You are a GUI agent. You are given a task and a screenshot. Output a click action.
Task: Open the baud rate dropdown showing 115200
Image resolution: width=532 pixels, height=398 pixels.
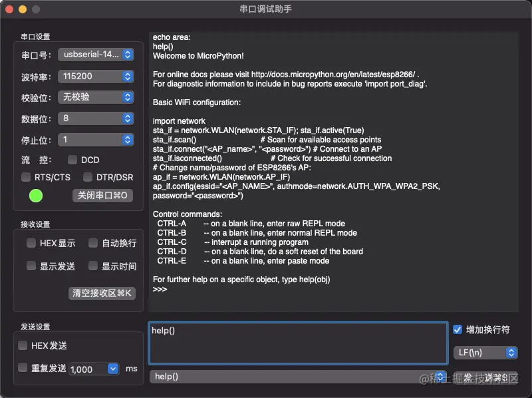pyautogui.click(x=96, y=76)
